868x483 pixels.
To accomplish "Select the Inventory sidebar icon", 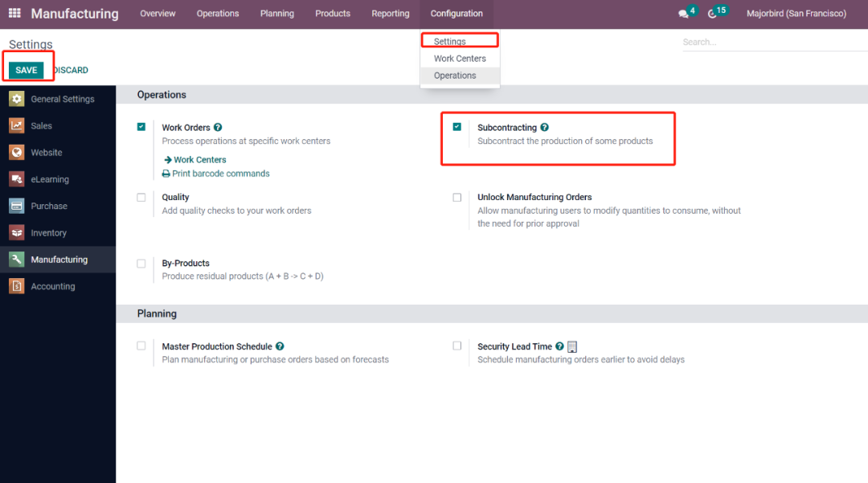I will pyautogui.click(x=17, y=233).
